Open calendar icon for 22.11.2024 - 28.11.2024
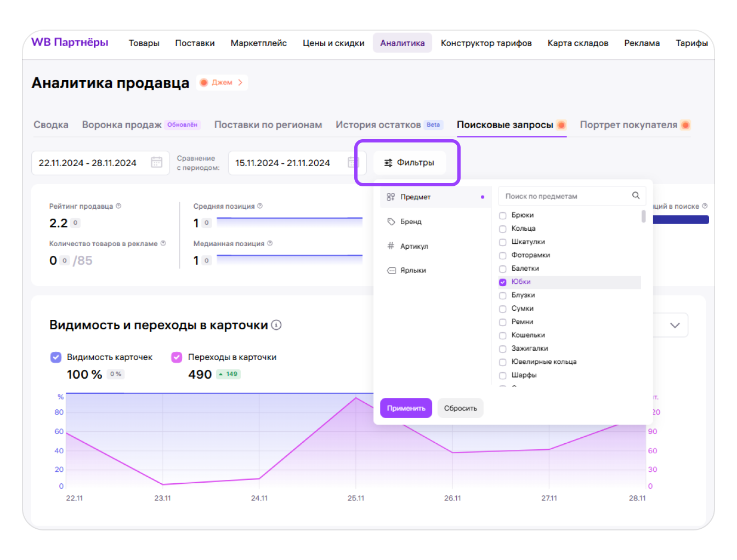Image resolution: width=737 pixels, height=560 pixels. [x=157, y=162]
